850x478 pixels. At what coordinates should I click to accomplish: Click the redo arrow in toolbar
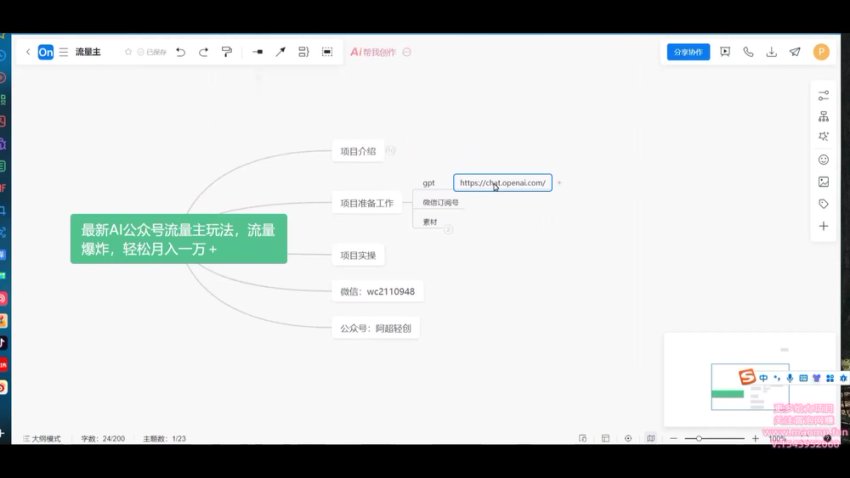coord(203,52)
